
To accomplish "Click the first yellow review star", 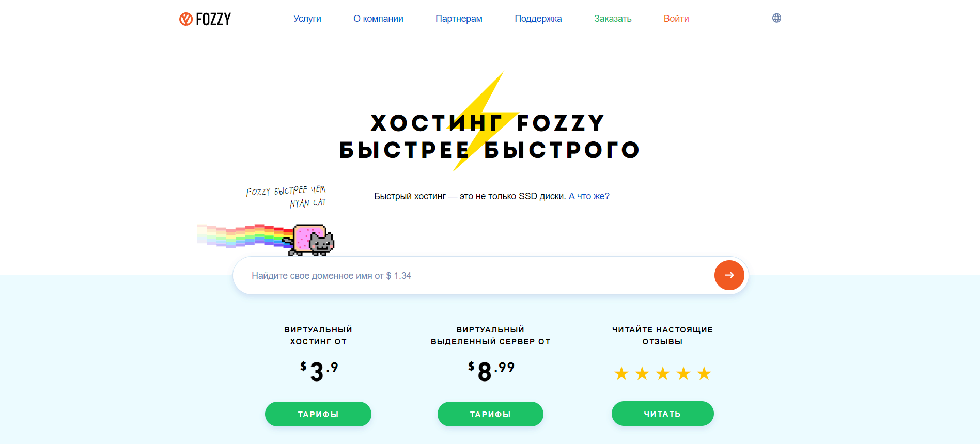I will click(x=621, y=373).
